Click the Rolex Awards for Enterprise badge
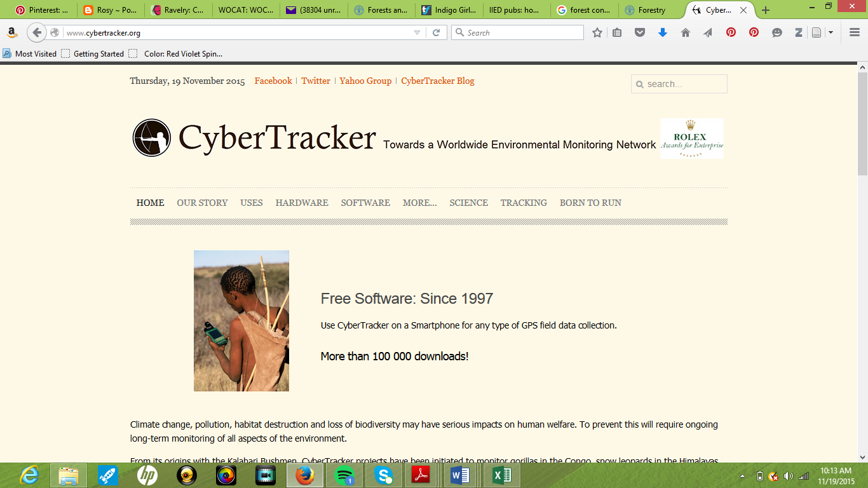Viewport: 868px width, 488px height. 692,138
